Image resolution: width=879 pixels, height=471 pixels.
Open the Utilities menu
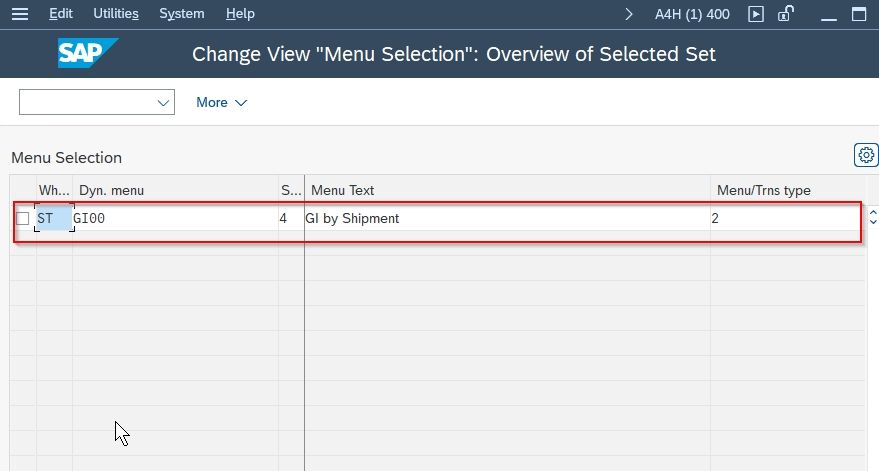(116, 13)
